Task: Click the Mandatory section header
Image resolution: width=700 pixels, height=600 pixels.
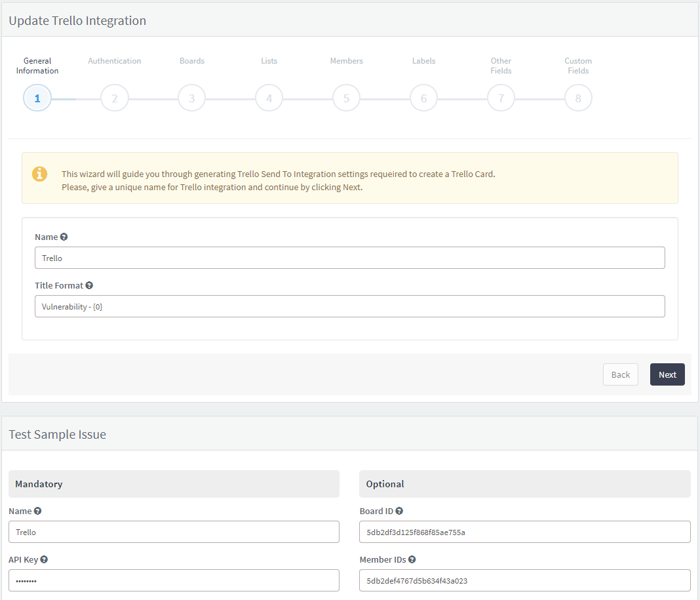Action: pyautogui.click(x=174, y=484)
